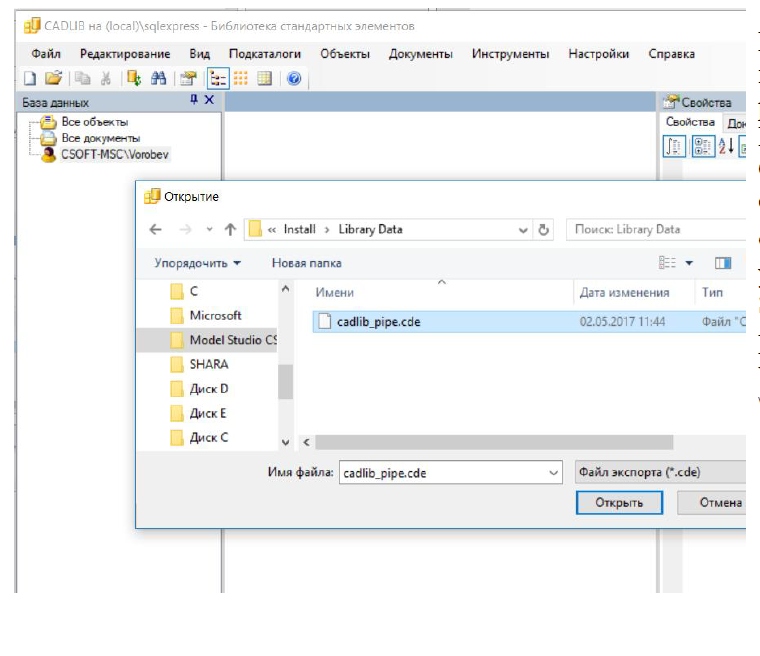The width and height of the screenshot is (760, 656).
Task: Switch to icon grid view toolbar icon
Action: coord(240,78)
